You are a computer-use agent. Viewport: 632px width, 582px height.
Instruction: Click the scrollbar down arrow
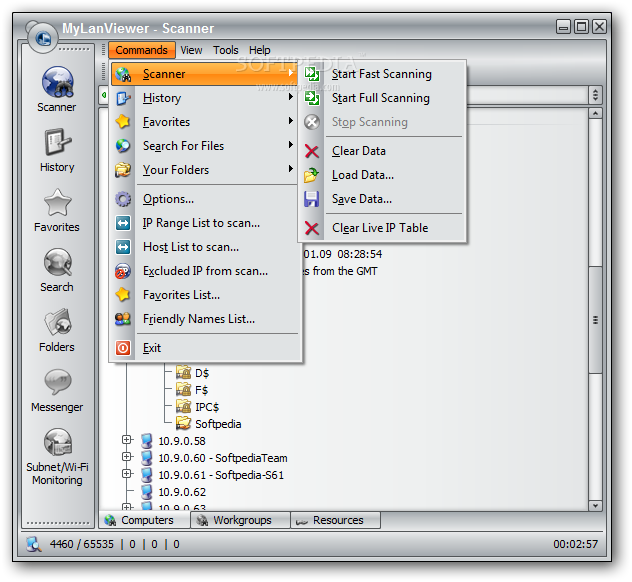[595, 505]
